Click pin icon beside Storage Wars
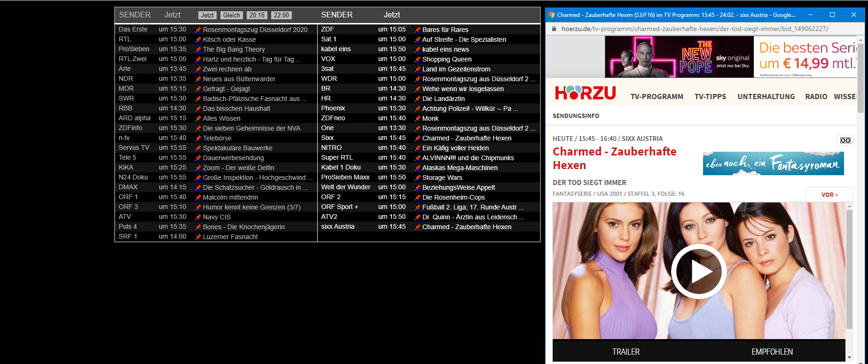Image resolution: width=868 pixels, height=364 pixels. tap(418, 178)
